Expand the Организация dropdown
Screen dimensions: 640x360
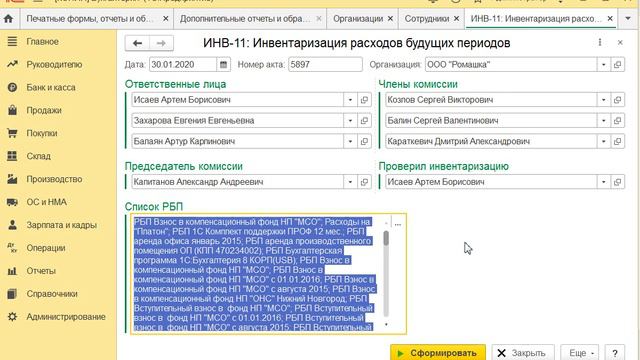pos(604,64)
